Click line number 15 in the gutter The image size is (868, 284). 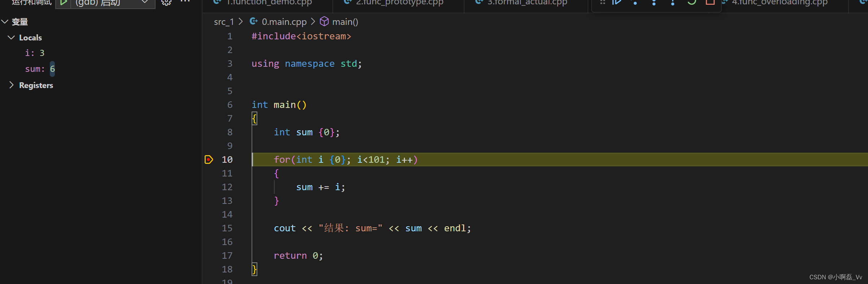(227, 228)
